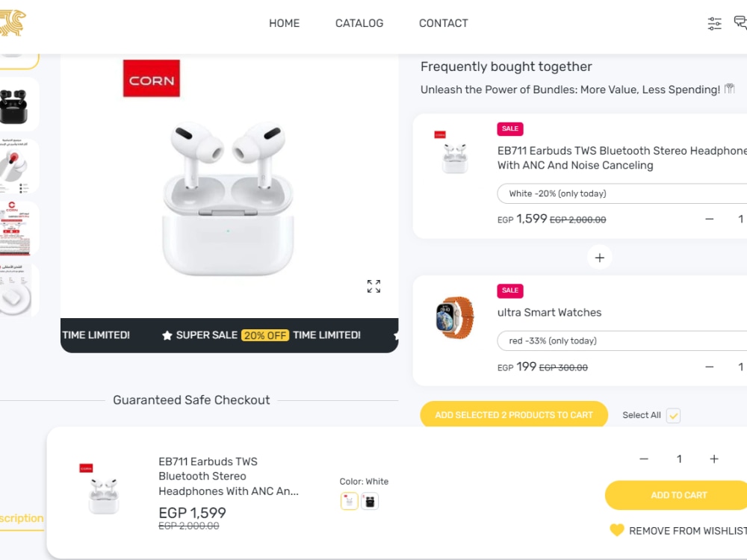Click ADD SELECTED 2 PRODUCTS TO CART button
This screenshot has height=560, width=747.
(514, 414)
